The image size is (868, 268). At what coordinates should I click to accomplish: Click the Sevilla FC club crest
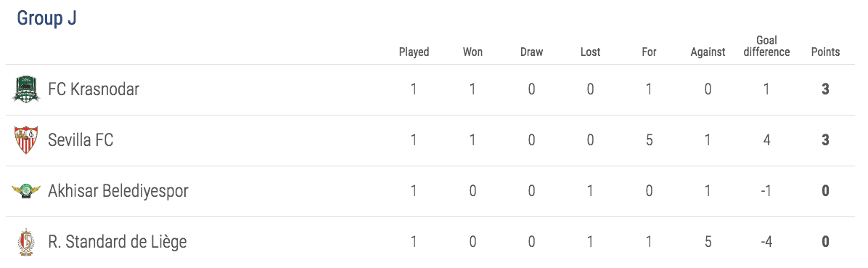coord(26,140)
